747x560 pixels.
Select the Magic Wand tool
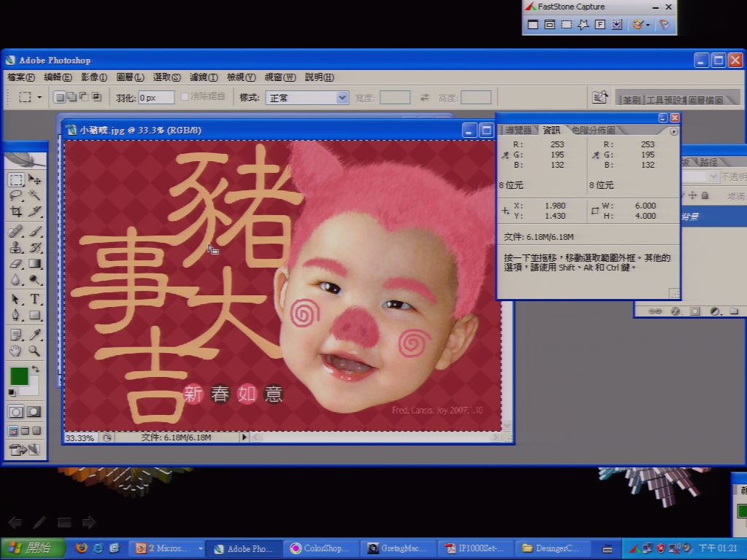[x=34, y=195]
